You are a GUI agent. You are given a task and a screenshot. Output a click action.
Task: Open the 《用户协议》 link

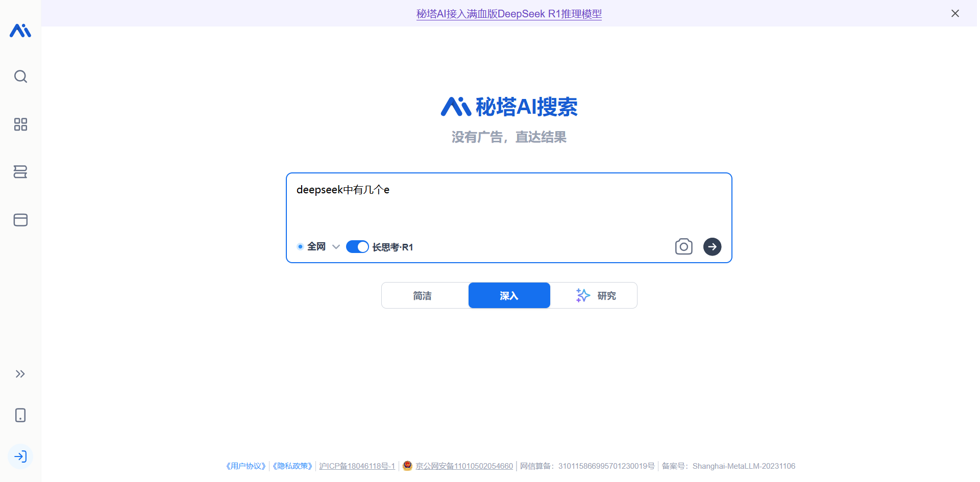click(x=246, y=466)
